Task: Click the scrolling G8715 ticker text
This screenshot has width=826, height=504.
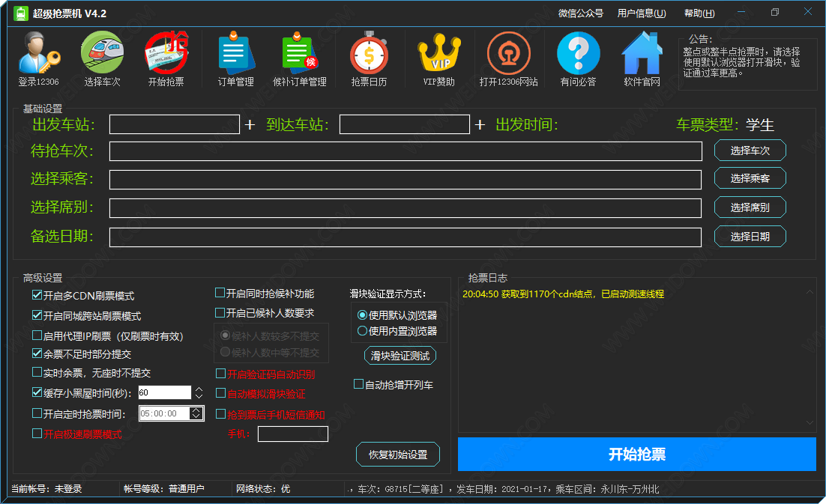Action: click(x=504, y=489)
